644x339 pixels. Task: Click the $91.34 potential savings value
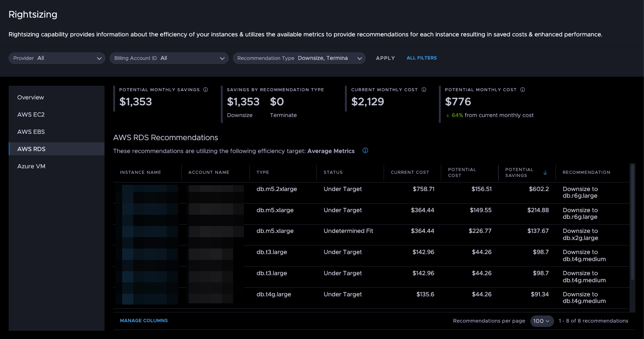click(540, 294)
